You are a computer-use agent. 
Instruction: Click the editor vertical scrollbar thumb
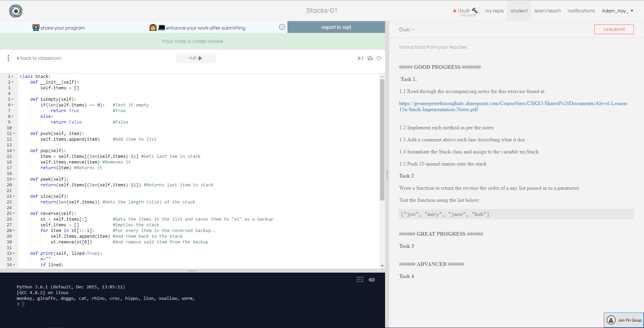(x=382, y=140)
